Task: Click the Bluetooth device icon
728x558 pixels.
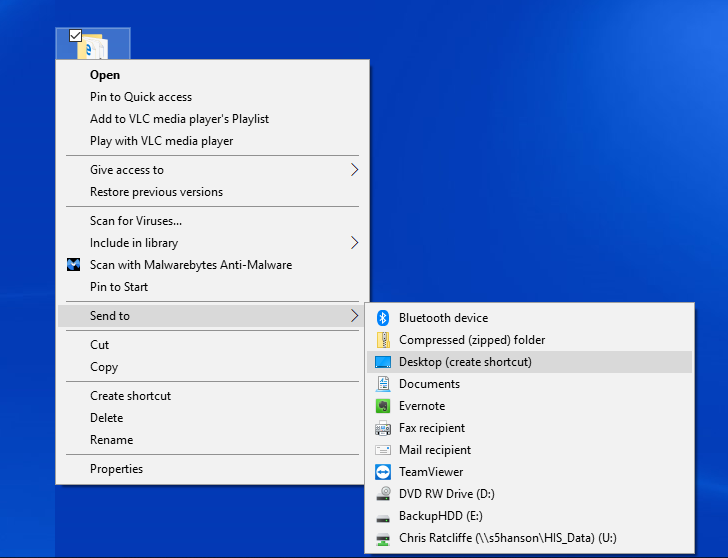Action: (383, 318)
